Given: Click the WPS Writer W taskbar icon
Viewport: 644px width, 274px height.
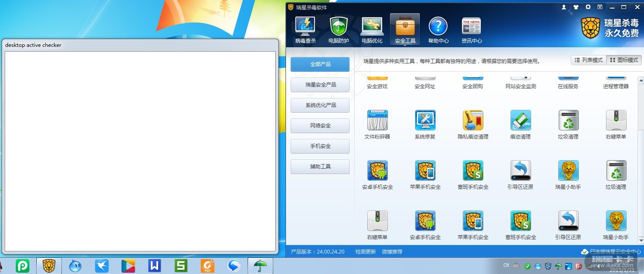Looking at the screenshot, I should tap(154, 266).
